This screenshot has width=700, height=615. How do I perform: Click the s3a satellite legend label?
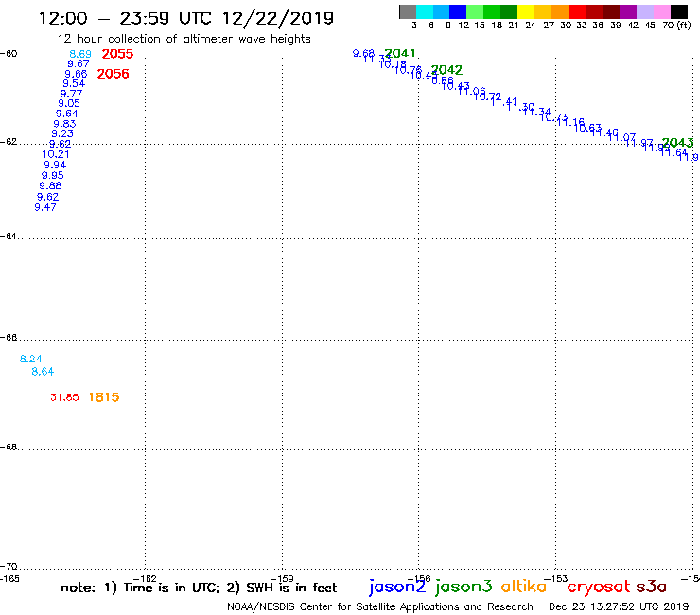tap(652, 587)
